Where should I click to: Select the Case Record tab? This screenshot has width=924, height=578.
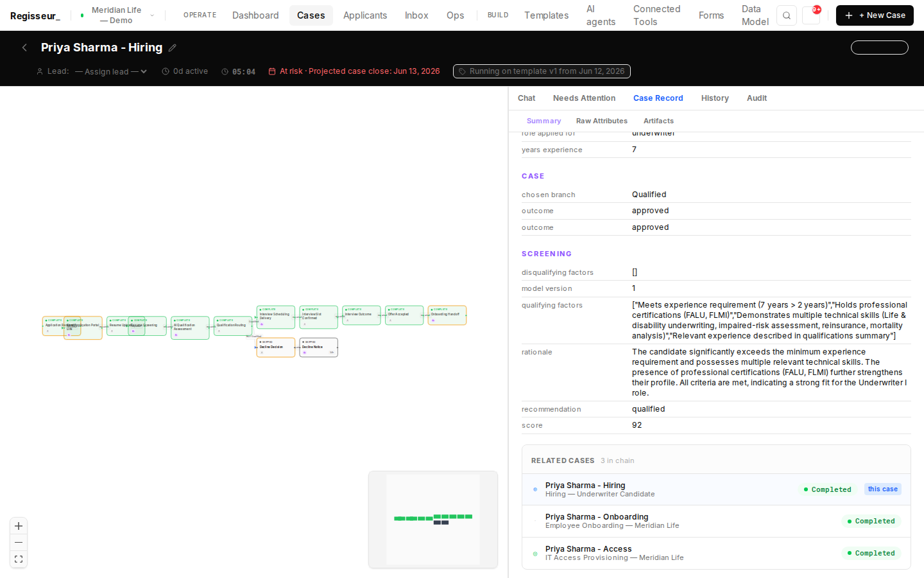click(x=658, y=98)
